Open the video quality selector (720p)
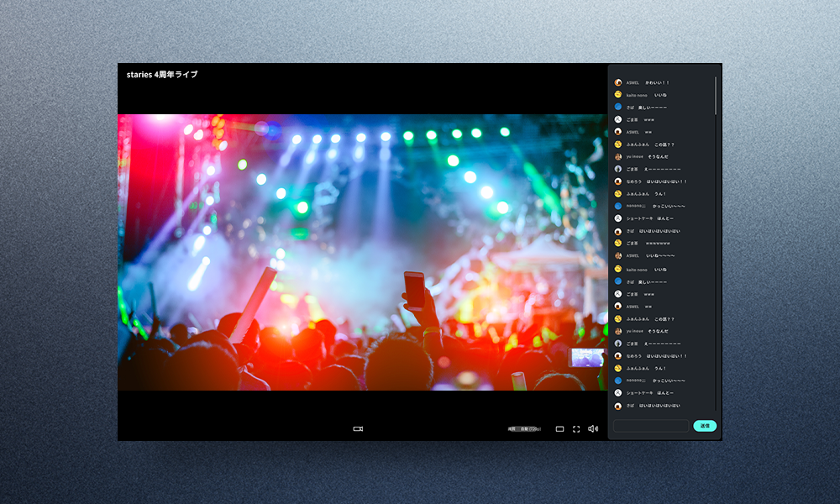The width and height of the screenshot is (840, 504). point(524,428)
